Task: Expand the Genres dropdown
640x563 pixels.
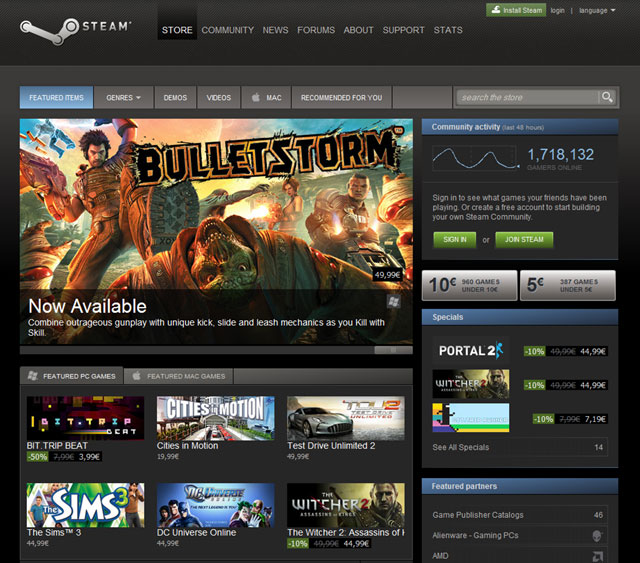Action: 123,97
